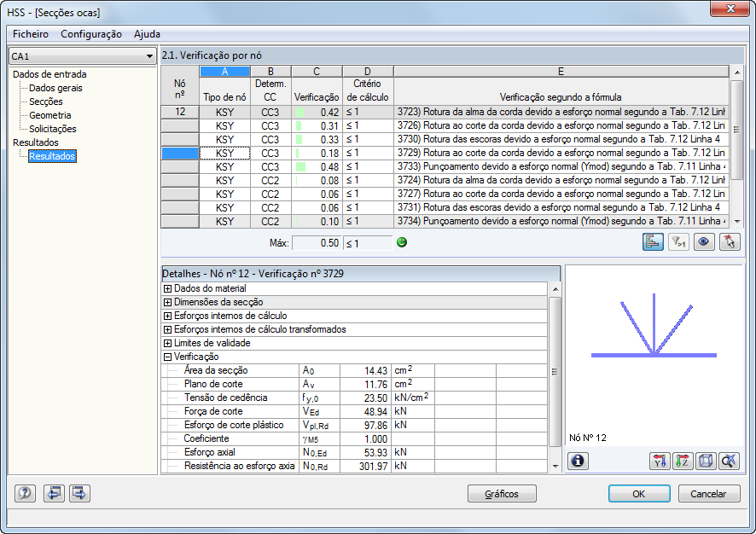Open the info button under node graphic
756x534 pixels.
578,461
